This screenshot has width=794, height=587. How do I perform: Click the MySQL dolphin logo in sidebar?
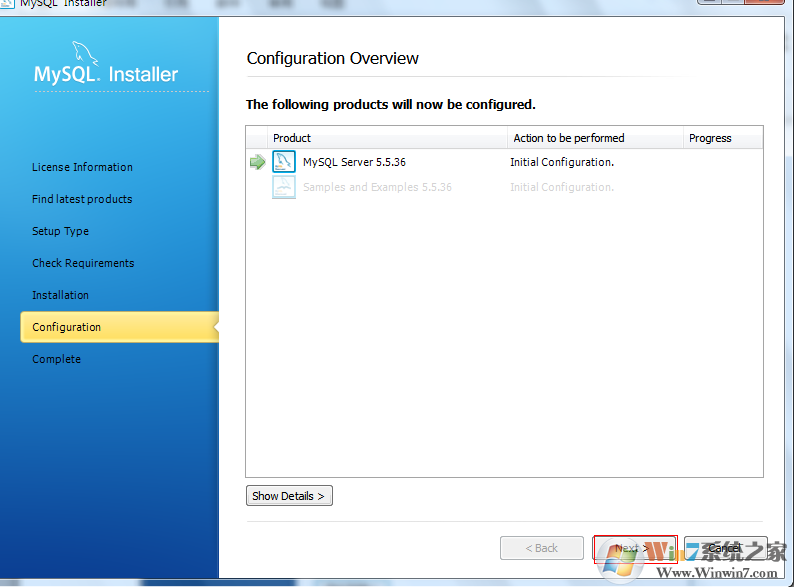[84, 53]
